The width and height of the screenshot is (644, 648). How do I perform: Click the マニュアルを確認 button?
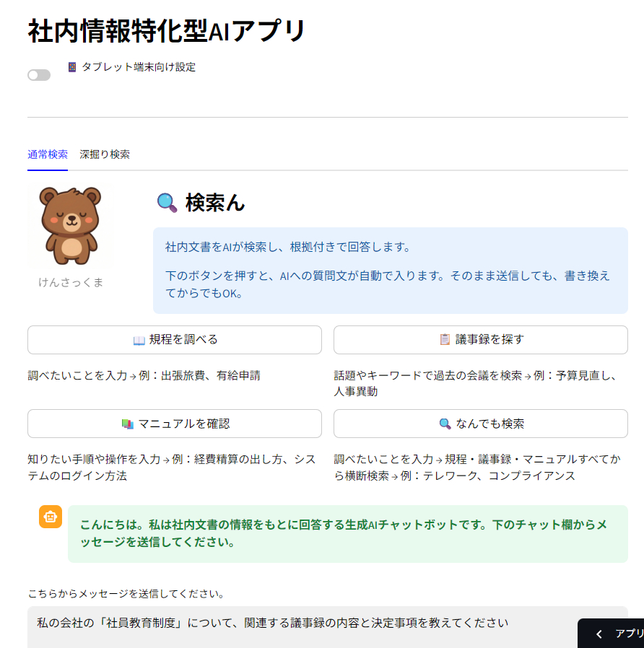point(175,424)
